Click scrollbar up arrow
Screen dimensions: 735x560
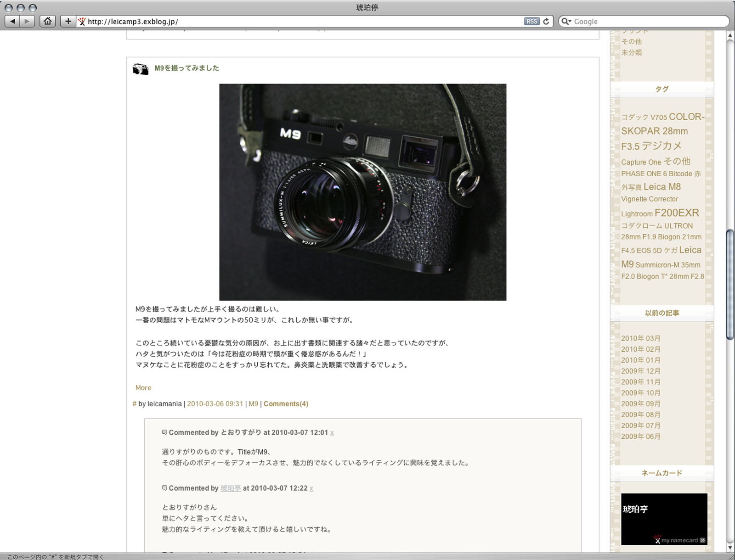coord(730,35)
